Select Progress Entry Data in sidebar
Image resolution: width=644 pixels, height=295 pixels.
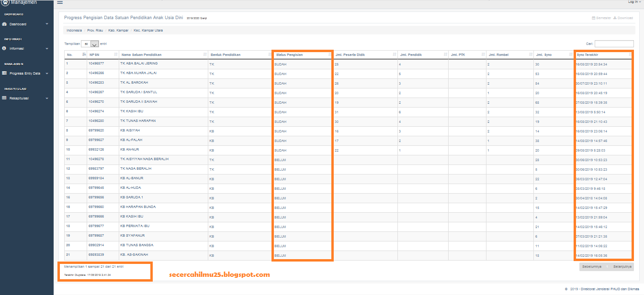pos(25,73)
